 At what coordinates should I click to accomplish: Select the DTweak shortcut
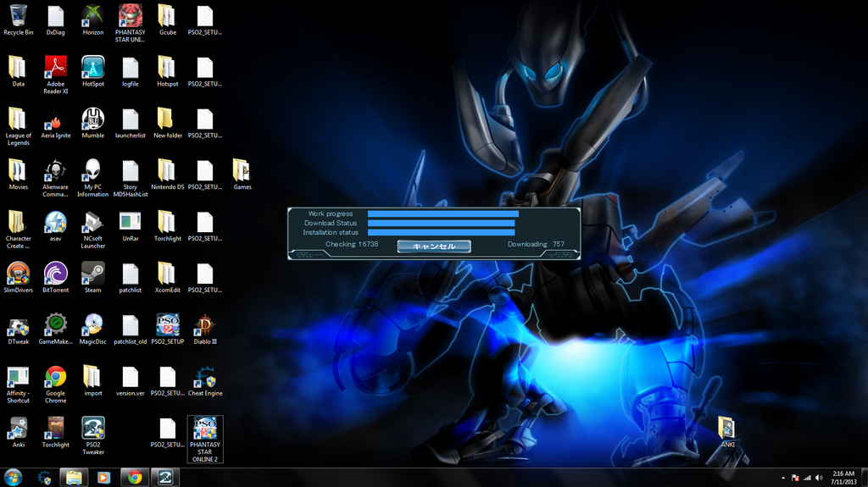pos(19,329)
